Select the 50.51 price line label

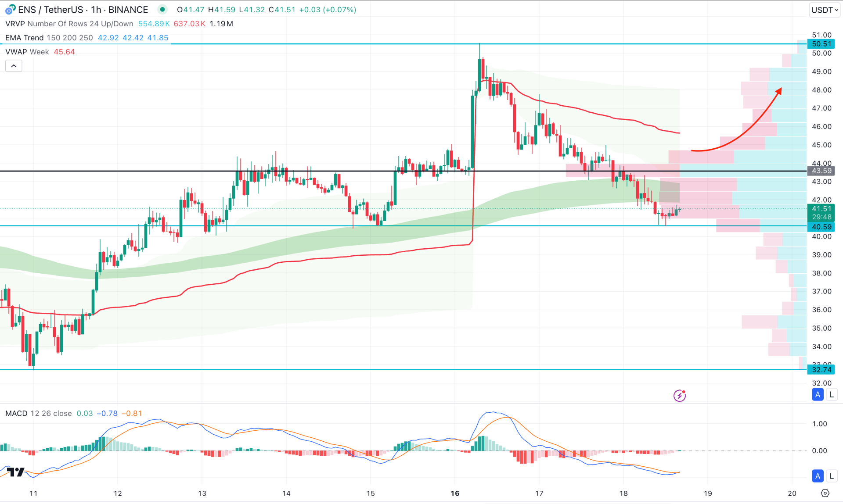coord(821,44)
